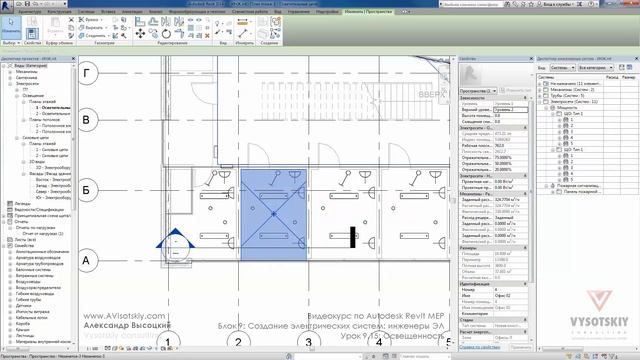Click the Paste (Вставить) clipboard icon
Image resolution: width=640 pixels, height=360 pixels.
pos(55,26)
